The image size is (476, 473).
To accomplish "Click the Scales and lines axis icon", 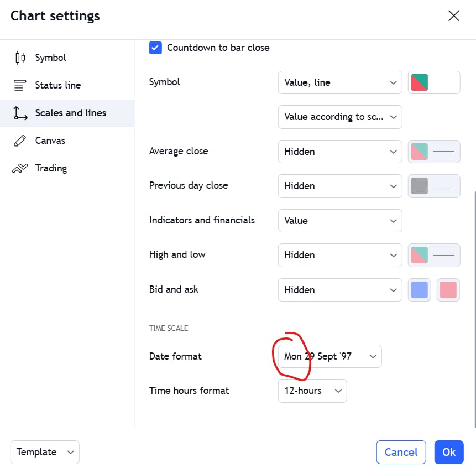I will click(x=20, y=113).
